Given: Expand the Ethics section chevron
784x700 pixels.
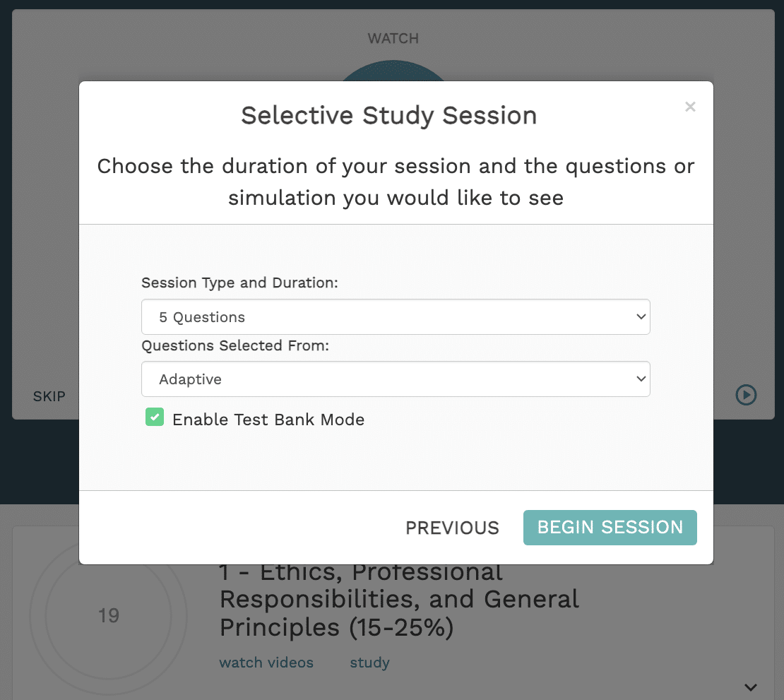Looking at the screenshot, I should click(x=751, y=687).
